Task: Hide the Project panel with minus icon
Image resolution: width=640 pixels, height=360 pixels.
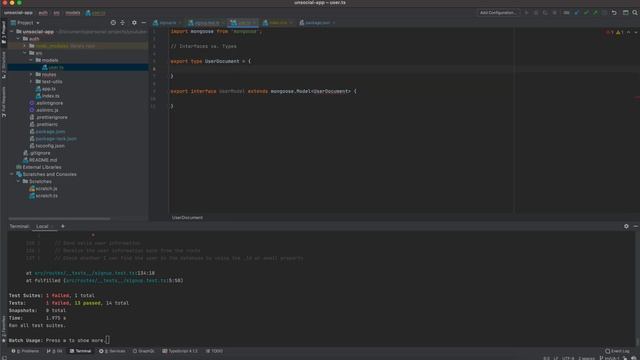Action: tap(144, 23)
